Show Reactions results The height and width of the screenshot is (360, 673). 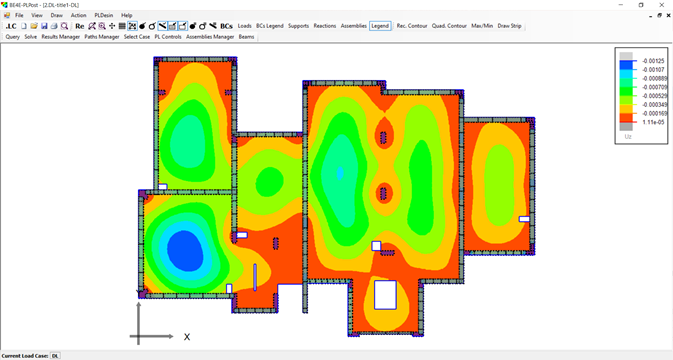click(325, 26)
